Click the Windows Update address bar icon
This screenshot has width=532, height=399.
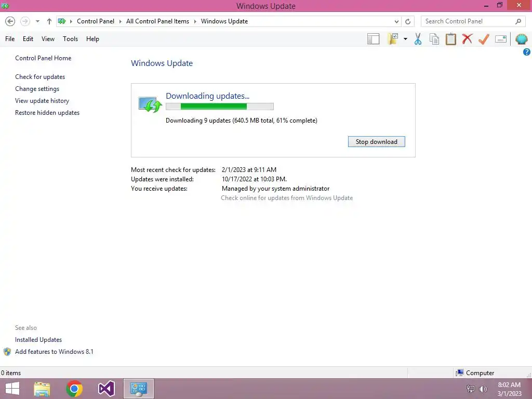point(62,21)
